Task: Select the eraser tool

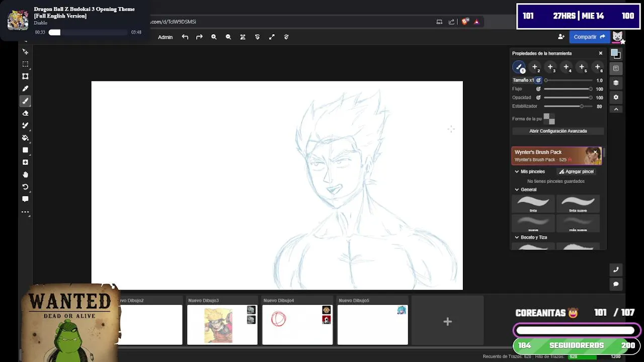Action: [25, 113]
